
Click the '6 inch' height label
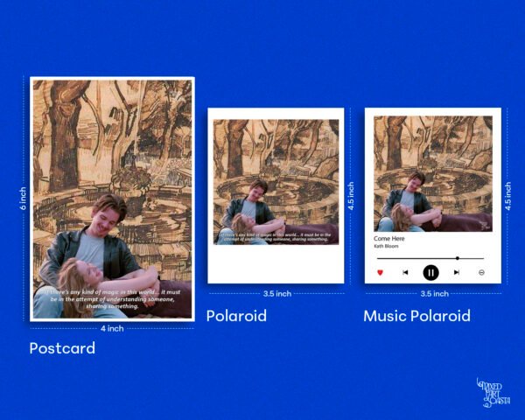coord(24,199)
